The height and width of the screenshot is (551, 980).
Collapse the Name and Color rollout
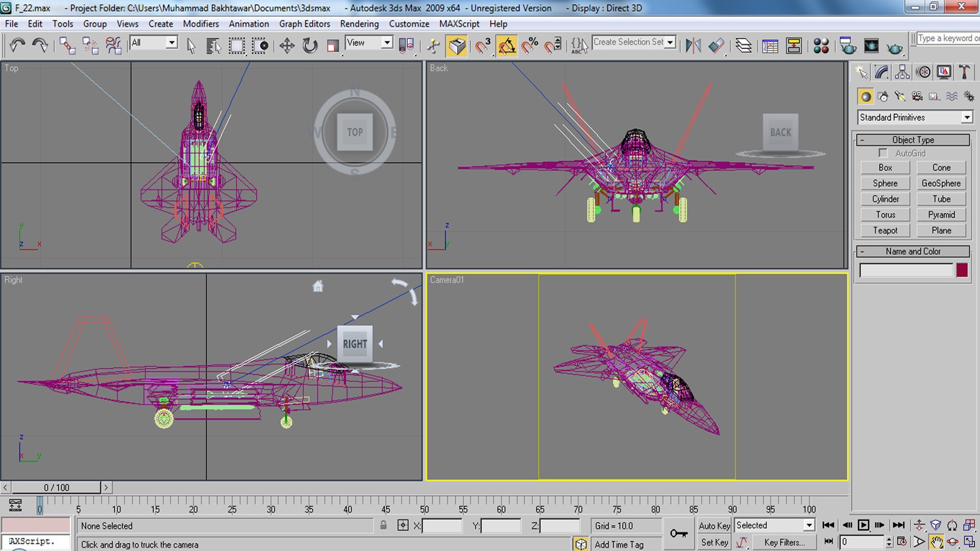click(x=913, y=252)
